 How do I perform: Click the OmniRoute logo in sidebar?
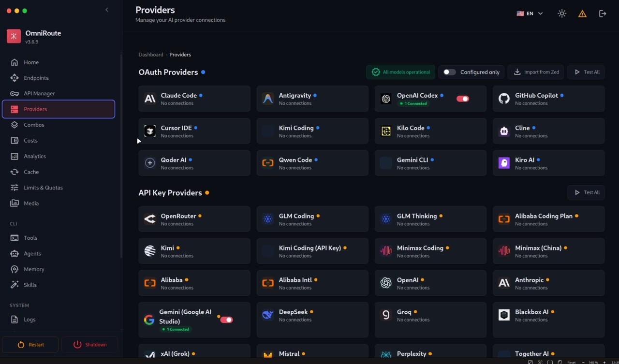(14, 36)
